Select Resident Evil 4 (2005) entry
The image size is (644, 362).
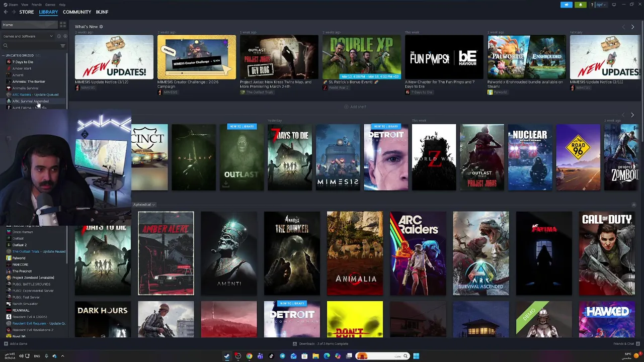30,317
